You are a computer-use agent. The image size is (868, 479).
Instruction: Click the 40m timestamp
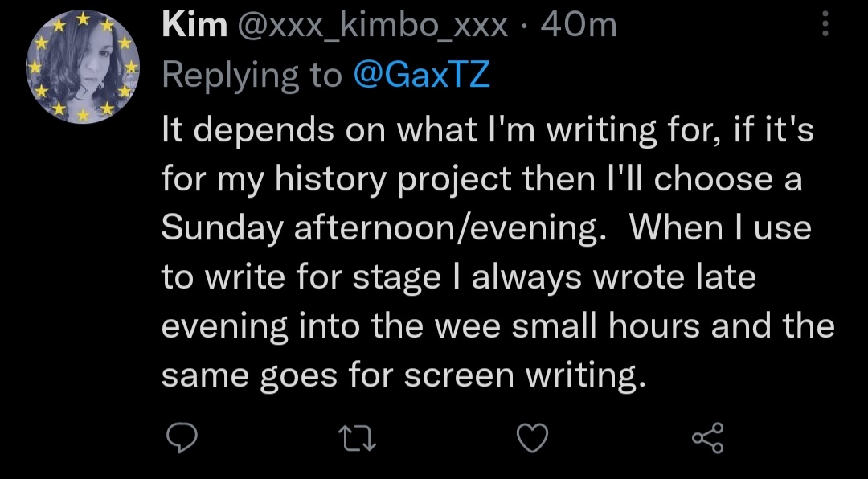click(579, 26)
